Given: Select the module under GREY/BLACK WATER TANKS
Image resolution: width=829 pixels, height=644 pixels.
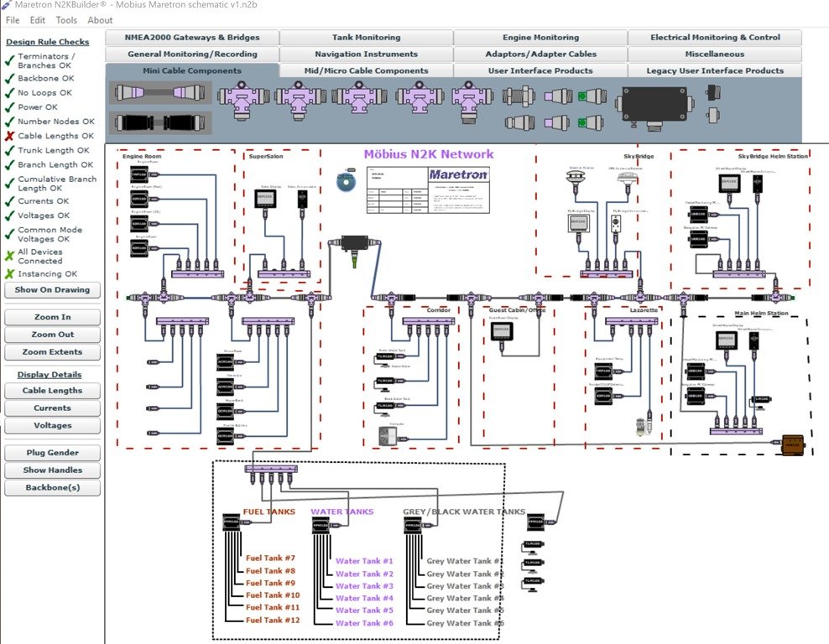Looking at the screenshot, I should click(x=413, y=526).
